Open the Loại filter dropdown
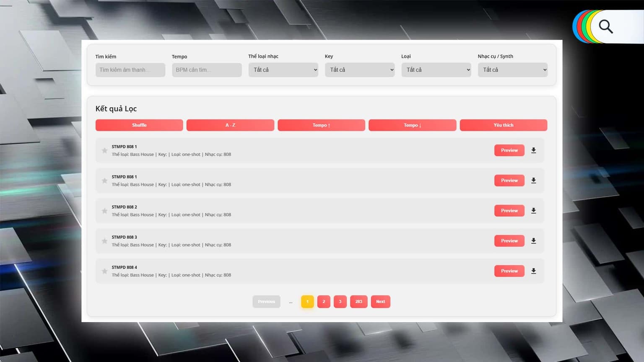This screenshot has width=644, height=362. point(436,70)
